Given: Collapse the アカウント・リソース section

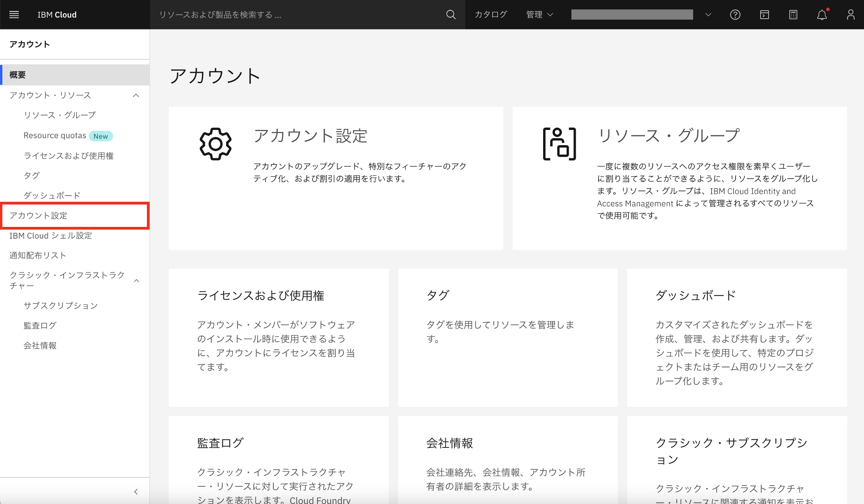Looking at the screenshot, I should pos(136,95).
